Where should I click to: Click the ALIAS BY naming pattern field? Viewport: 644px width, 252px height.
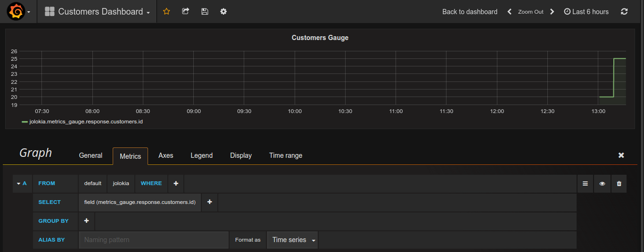click(x=154, y=240)
